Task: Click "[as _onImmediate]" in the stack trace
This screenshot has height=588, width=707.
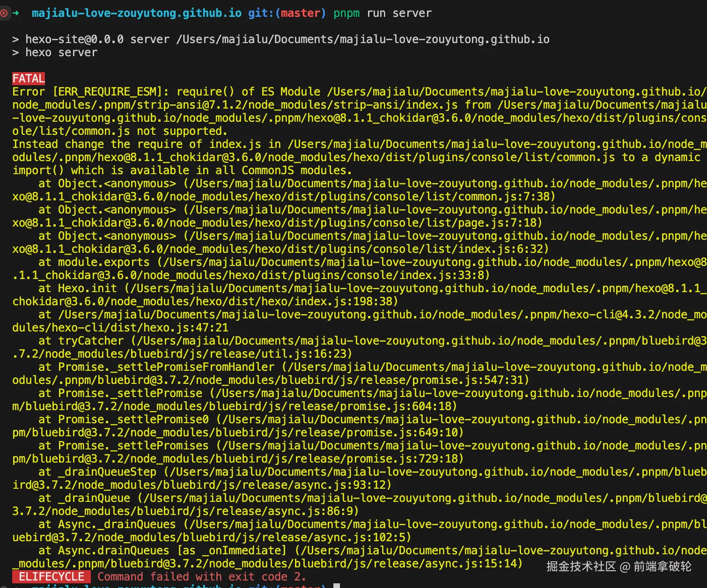Action: (232, 551)
